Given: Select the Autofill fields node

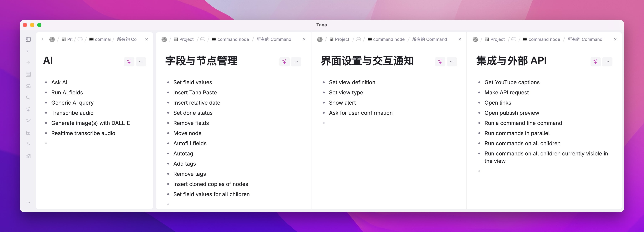Looking at the screenshot, I should point(190,143).
